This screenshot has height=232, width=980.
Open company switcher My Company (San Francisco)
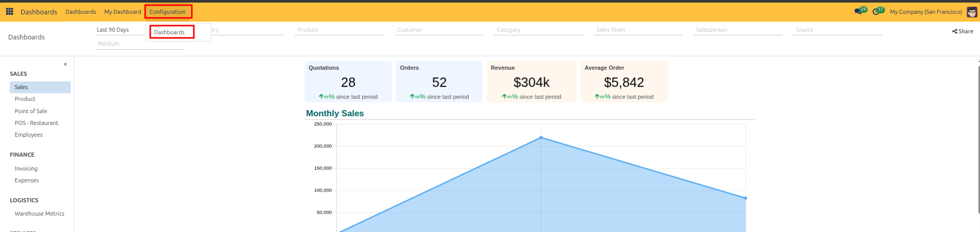tap(926, 12)
